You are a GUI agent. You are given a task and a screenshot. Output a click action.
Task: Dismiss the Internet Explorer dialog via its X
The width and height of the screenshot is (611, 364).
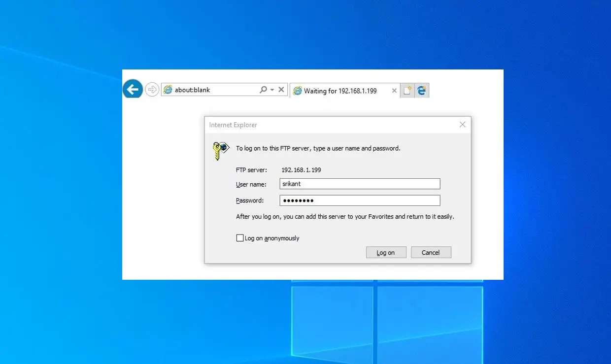462,124
